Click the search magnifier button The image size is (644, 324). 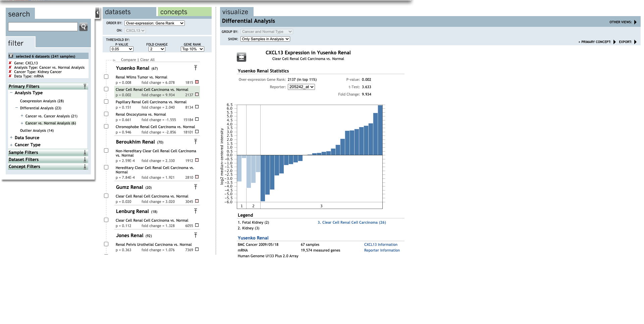83,27
